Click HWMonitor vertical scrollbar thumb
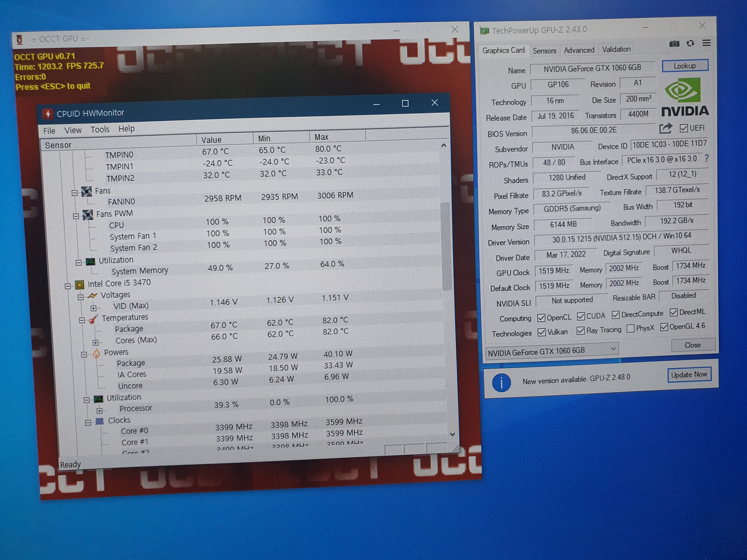Screen dimensions: 747x560 (446, 246)
